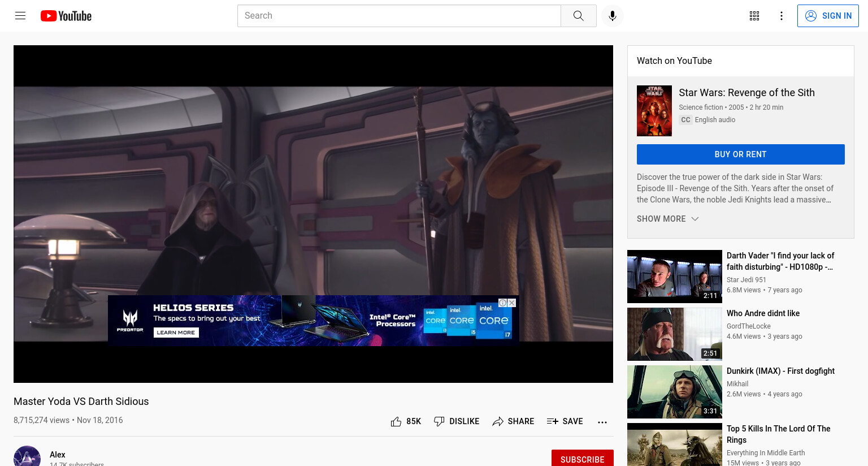
Task: Go to YouTube home via logo
Action: point(66,16)
